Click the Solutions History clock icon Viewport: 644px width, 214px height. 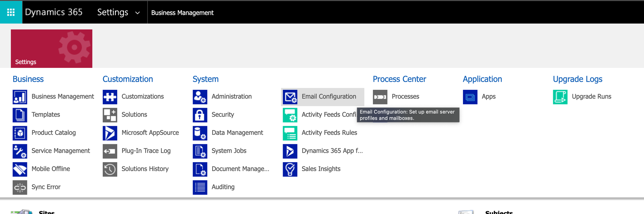click(x=110, y=169)
